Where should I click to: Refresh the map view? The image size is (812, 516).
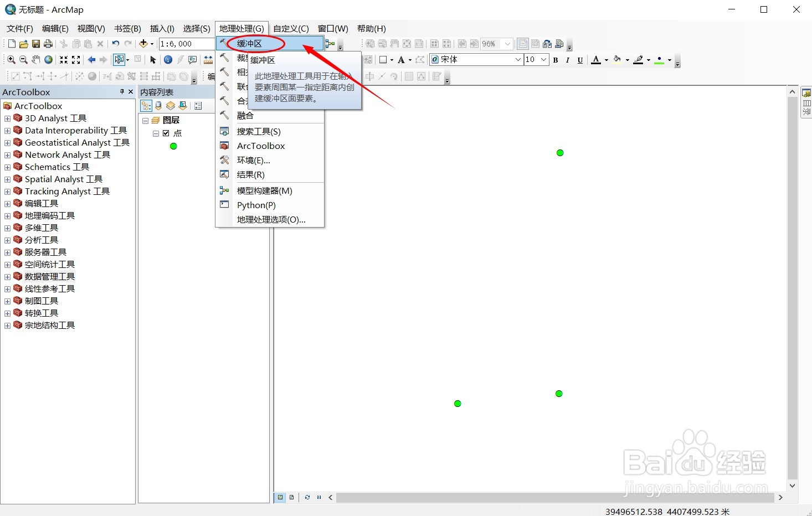pyautogui.click(x=307, y=497)
